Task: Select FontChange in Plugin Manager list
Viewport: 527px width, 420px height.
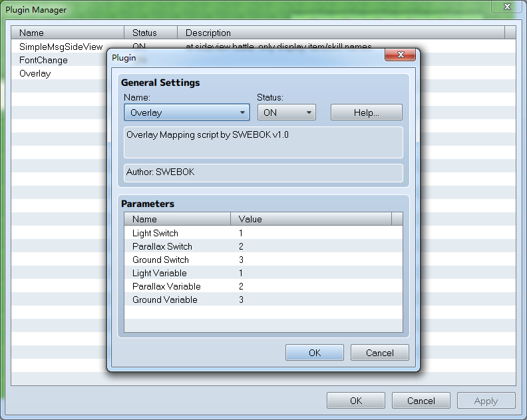Action: tap(43, 60)
